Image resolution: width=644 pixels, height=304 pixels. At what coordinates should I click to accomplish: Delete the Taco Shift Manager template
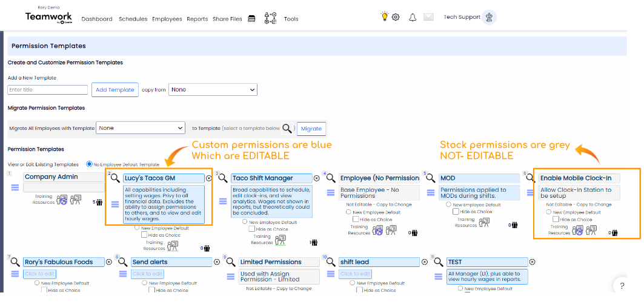317,178
